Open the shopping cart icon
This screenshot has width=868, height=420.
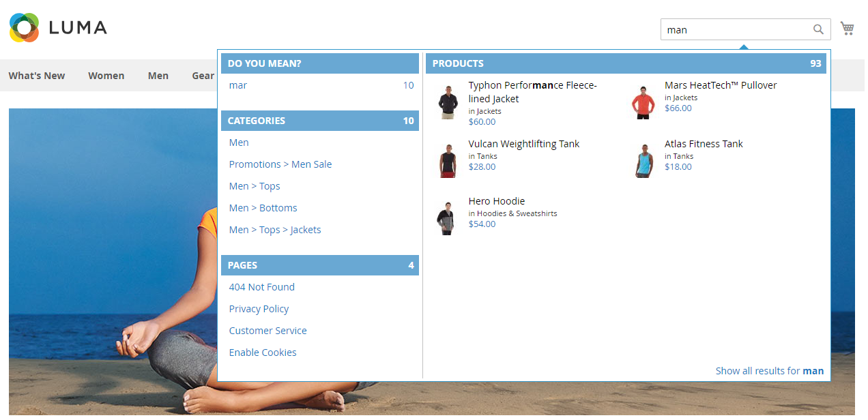tap(847, 29)
